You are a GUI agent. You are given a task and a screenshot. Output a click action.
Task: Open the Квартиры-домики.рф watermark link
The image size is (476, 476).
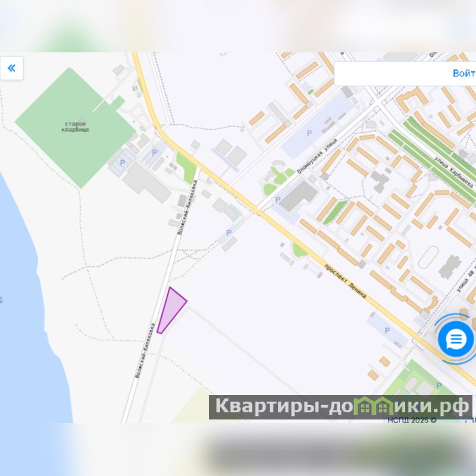pos(340,407)
